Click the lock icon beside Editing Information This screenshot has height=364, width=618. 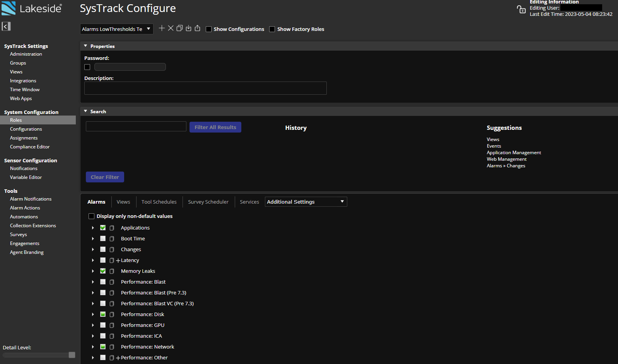tap(521, 9)
